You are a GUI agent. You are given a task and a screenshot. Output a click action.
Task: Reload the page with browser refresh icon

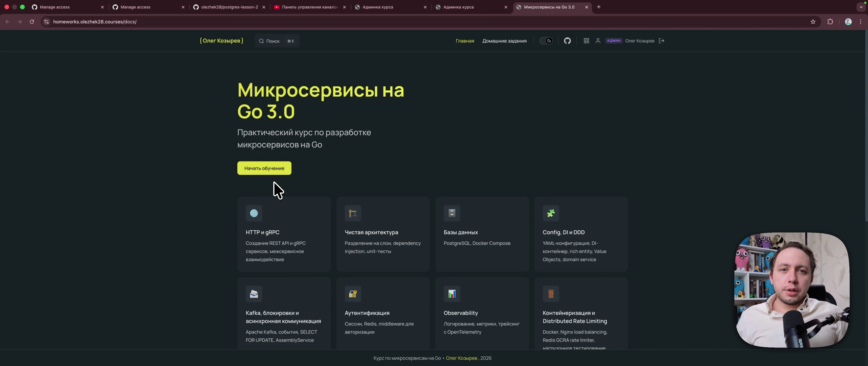pos(32,21)
